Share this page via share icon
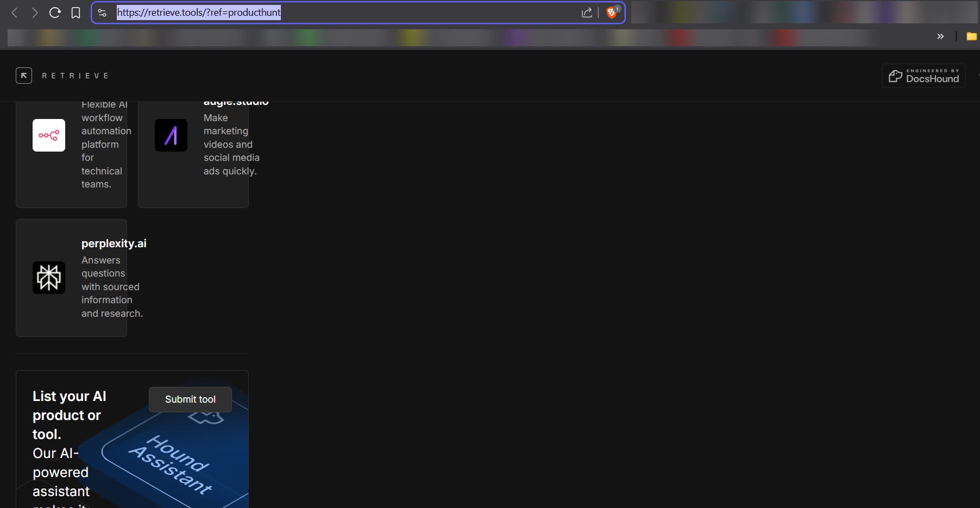This screenshot has height=508, width=980. [x=587, y=12]
